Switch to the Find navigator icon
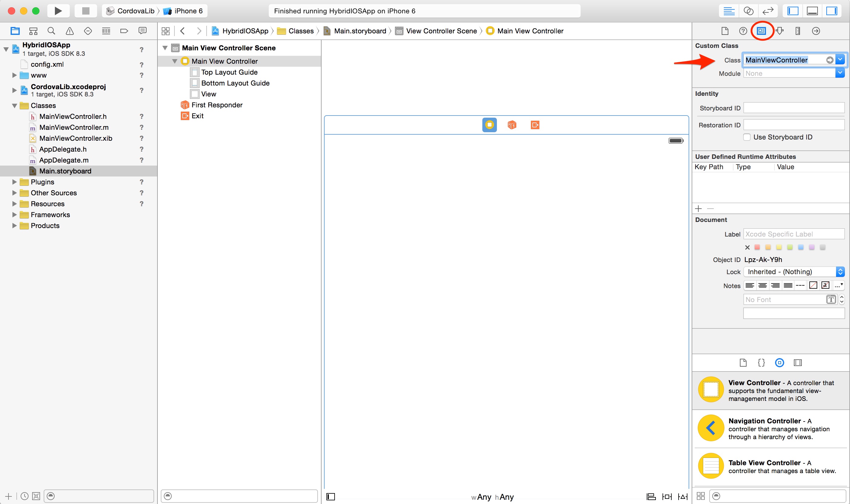 click(51, 31)
